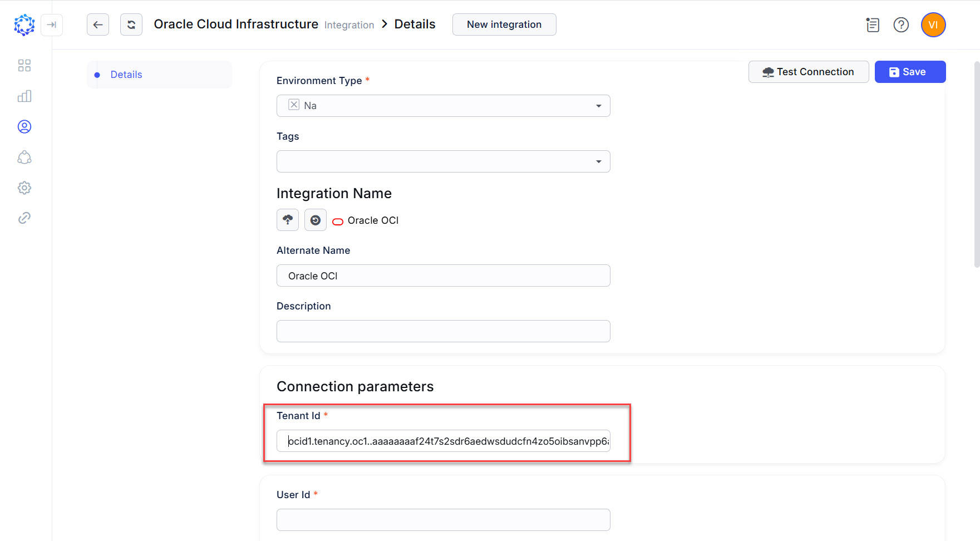Expand the Environment Type dropdown
This screenshot has height=541, width=980.
coord(599,106)
